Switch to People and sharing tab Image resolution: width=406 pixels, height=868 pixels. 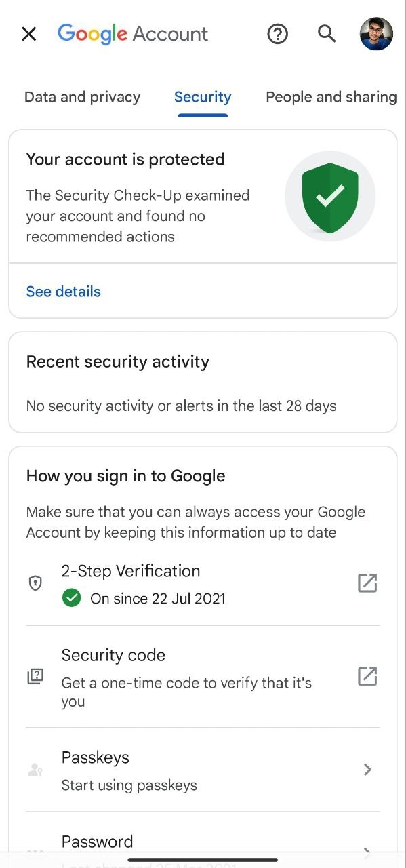(x=331, y=97)
